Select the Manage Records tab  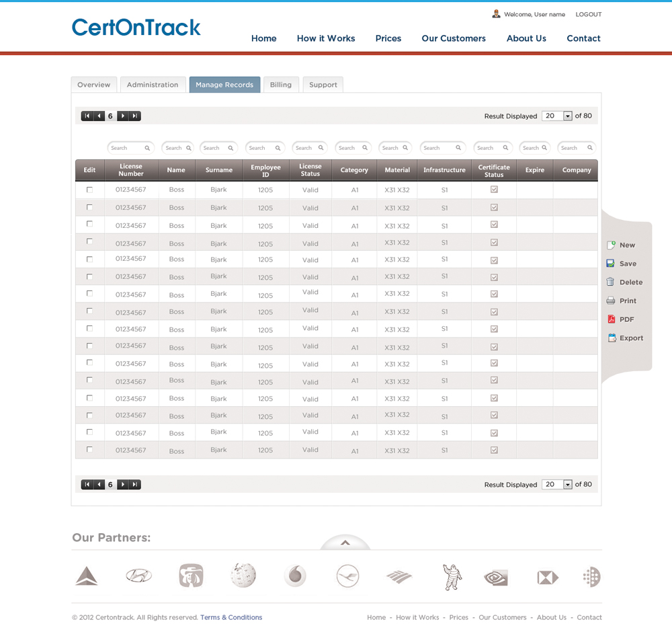coord(224,85)
